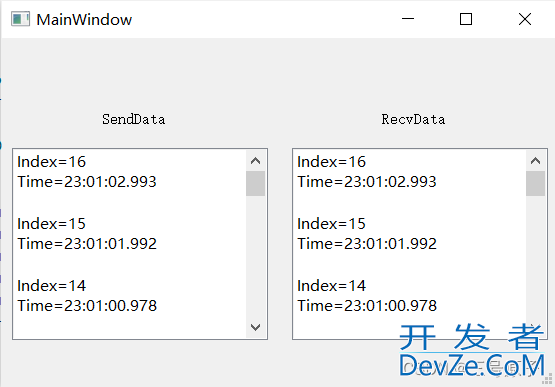Viewport: 555px width, 387px height.
Task: Click the SendData list scrollbar thumb
Action: [256, 183]
